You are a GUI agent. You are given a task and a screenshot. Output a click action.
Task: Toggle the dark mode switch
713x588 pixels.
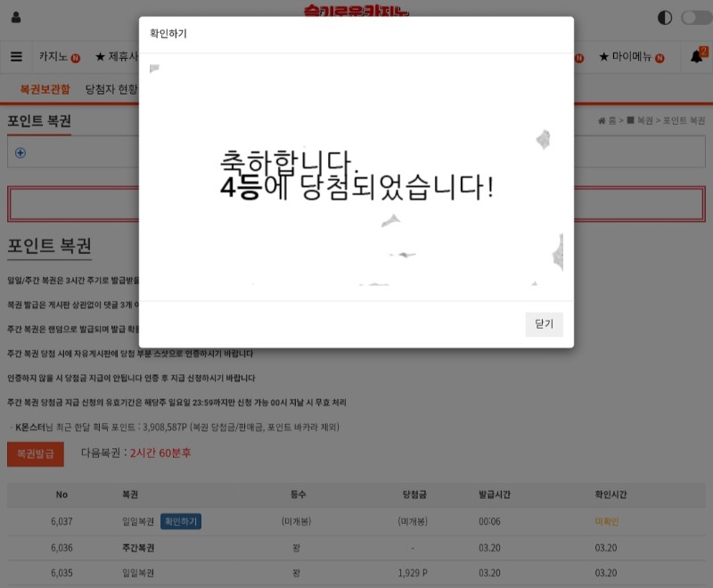[x=696, y=18]
